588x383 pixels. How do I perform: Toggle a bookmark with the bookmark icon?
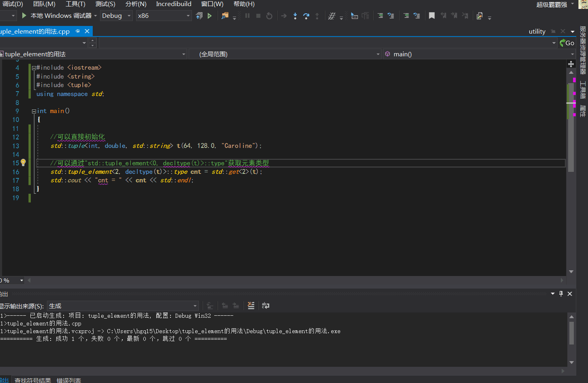(432, 16)
